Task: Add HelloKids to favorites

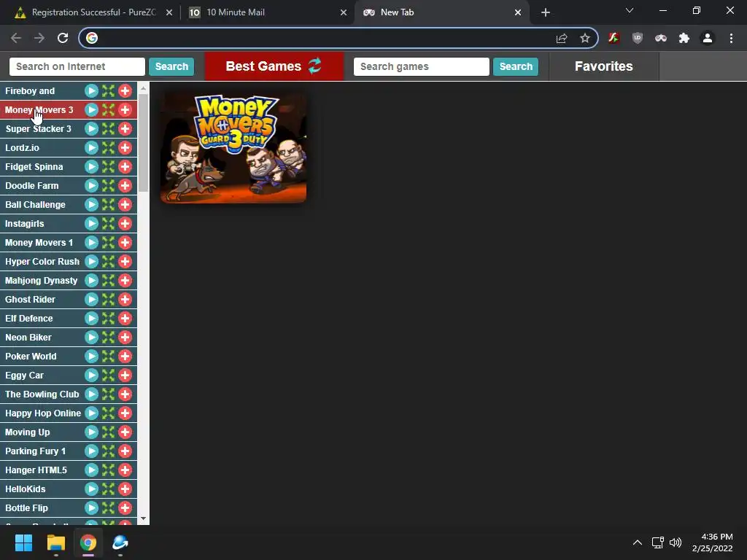Action: [x=125, y=489]
